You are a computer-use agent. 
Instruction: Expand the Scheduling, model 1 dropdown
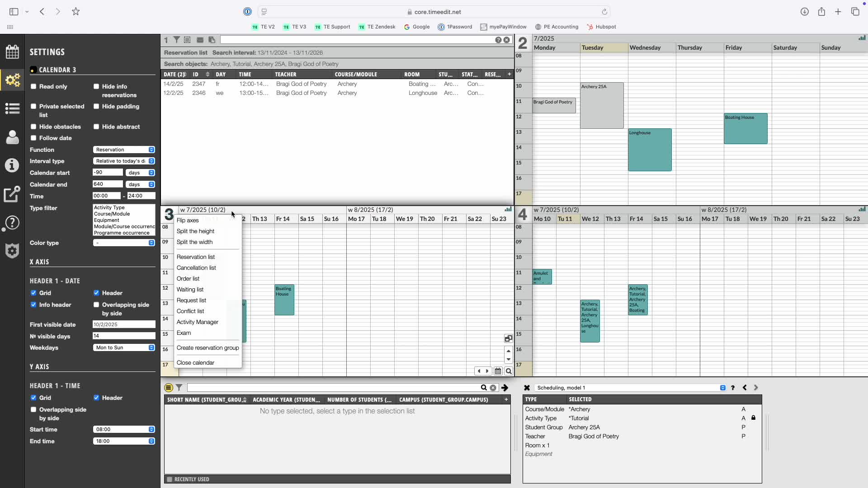[x=722, y=388]
